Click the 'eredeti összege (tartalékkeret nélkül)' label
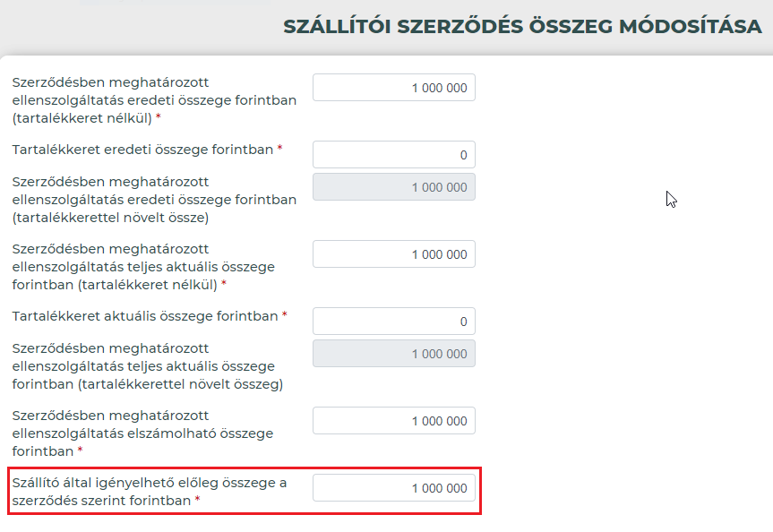 [x=154, y=100]
